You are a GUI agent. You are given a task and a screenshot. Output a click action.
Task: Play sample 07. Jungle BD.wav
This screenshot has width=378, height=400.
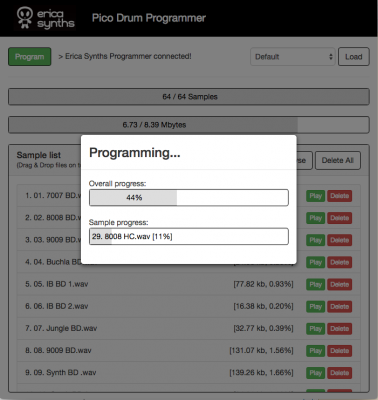coord(315,329)
